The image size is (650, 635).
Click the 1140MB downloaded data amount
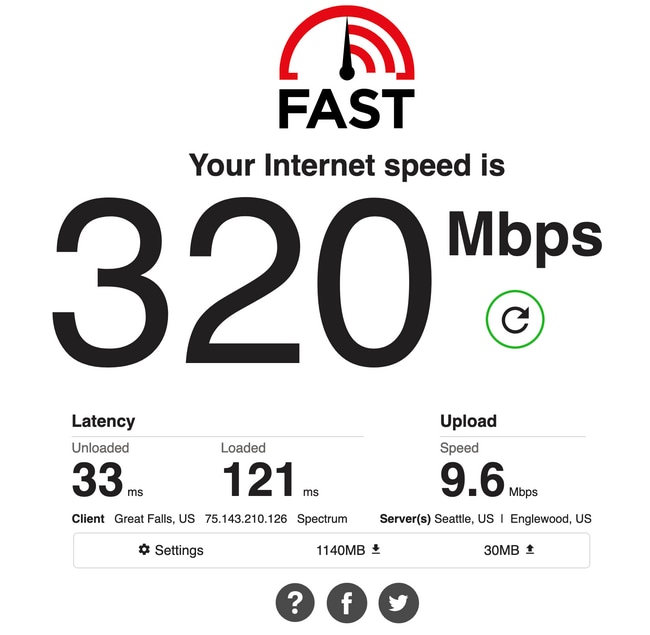click(340, 550)
